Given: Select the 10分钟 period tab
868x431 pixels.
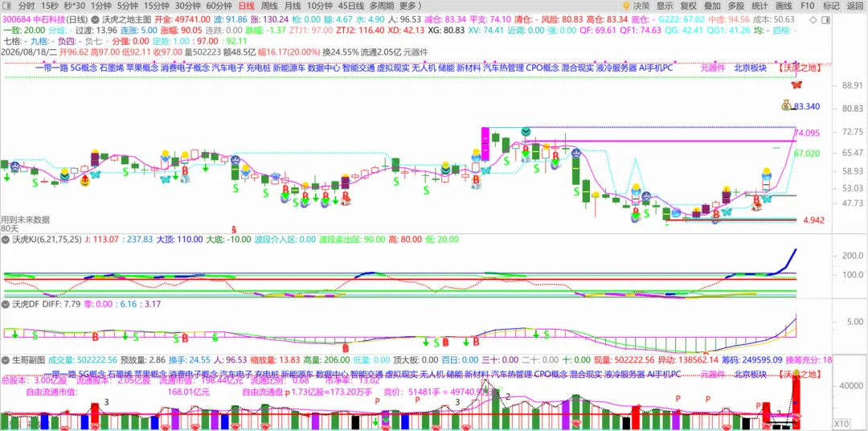Looking at the screenshot, I should (319, 6).
